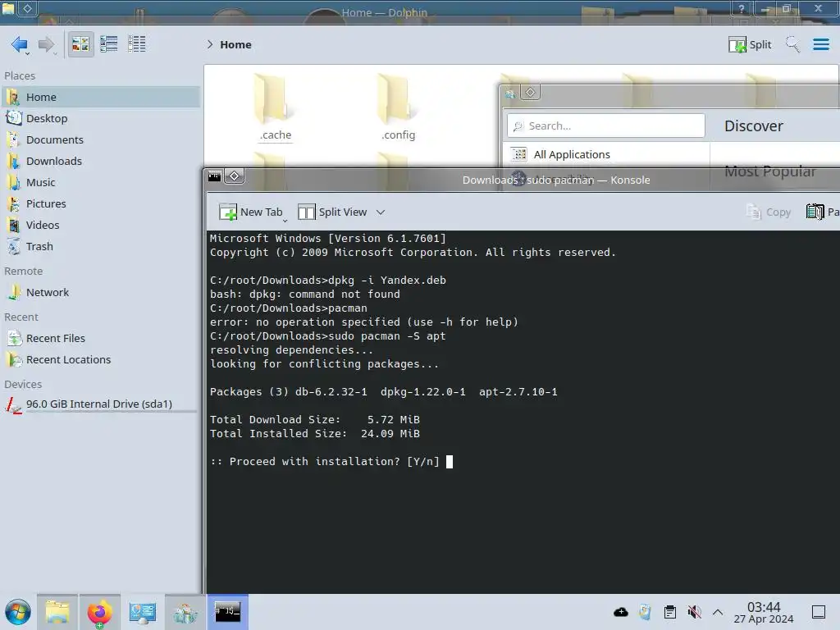
Task: Select 96.0 GiB Internal Drive (sda1)
Action: coord(101,404)
